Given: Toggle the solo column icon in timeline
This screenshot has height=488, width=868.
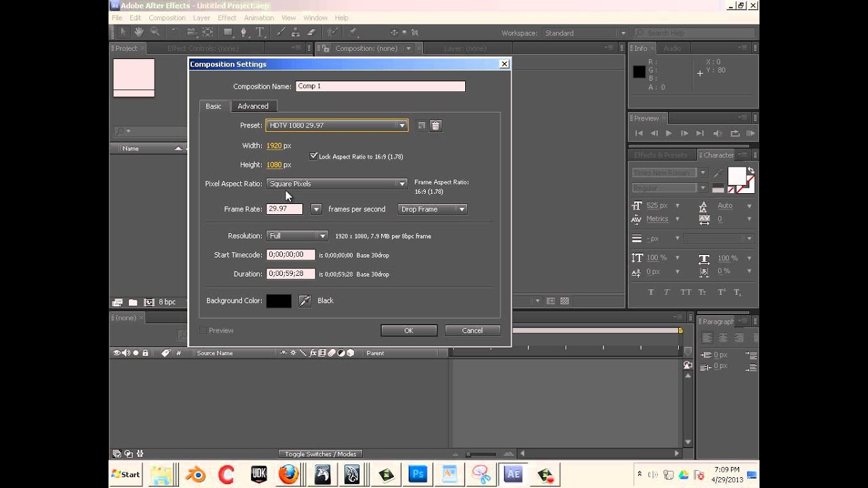Looking at the screenshot, I should click(136, 353).
